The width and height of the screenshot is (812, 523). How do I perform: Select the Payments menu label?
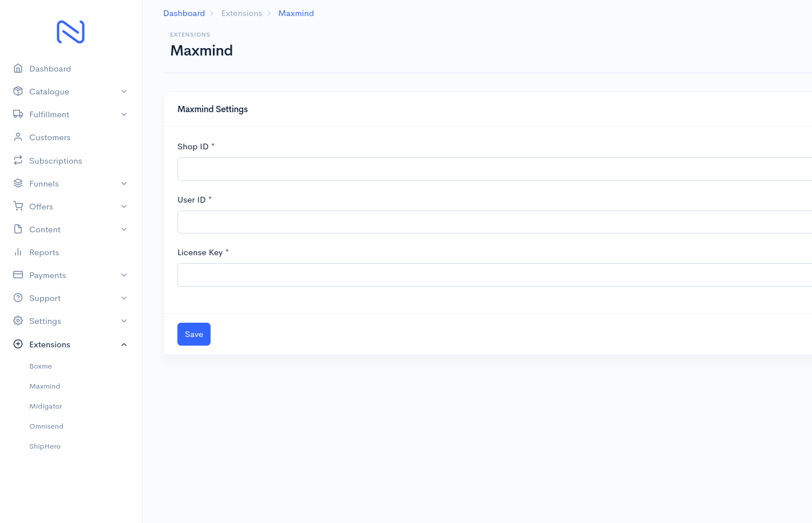[x=47, y=275]
